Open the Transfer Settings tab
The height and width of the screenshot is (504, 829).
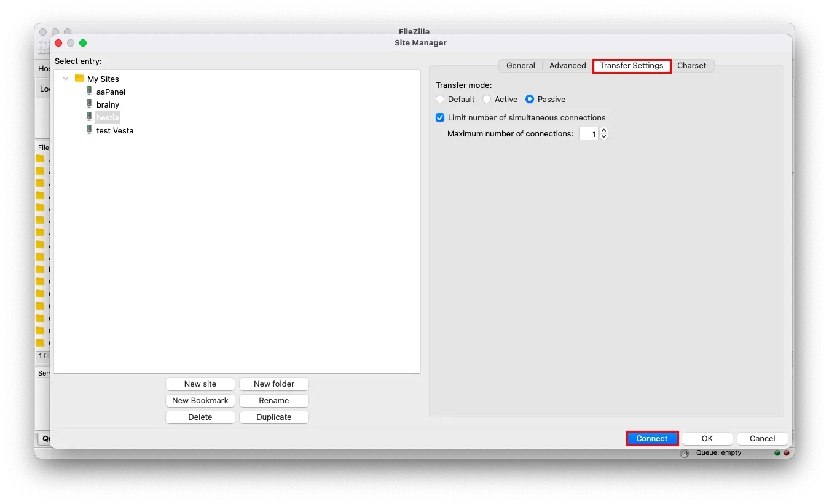click(x=632, y=65)
